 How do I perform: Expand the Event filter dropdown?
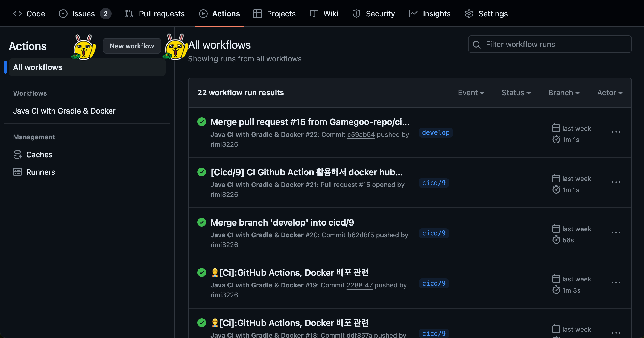[x=471, y=93]
